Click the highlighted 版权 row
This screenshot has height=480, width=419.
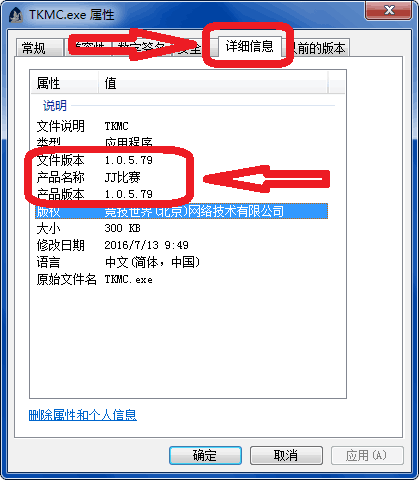pos(182,211)
